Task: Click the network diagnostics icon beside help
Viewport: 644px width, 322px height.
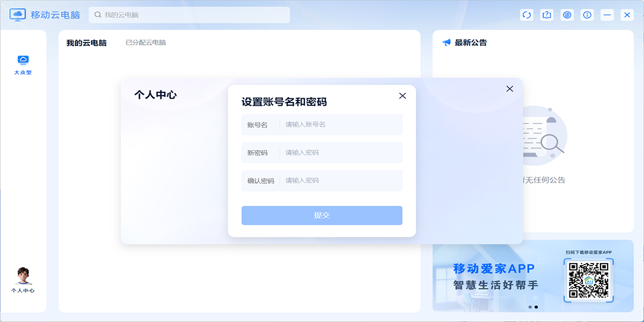Action: 567,15
